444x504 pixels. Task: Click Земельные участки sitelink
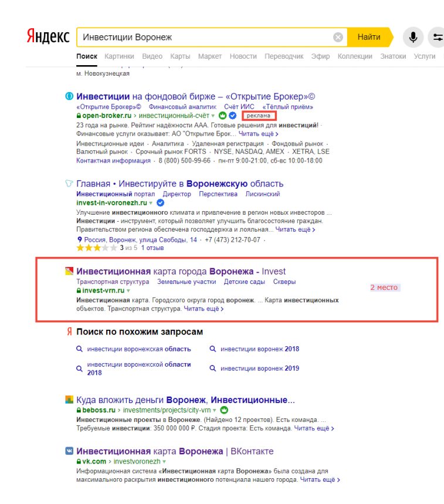point(187,282)
